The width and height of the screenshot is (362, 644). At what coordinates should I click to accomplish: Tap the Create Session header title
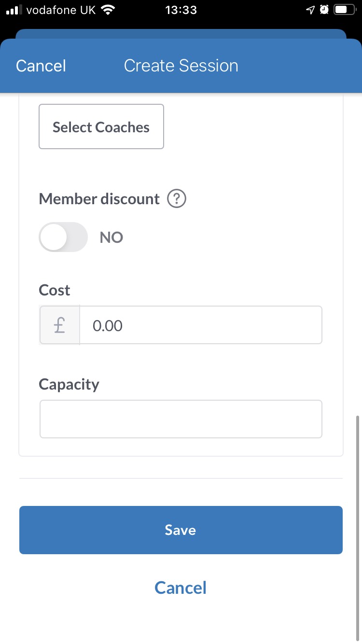point(181,66)
